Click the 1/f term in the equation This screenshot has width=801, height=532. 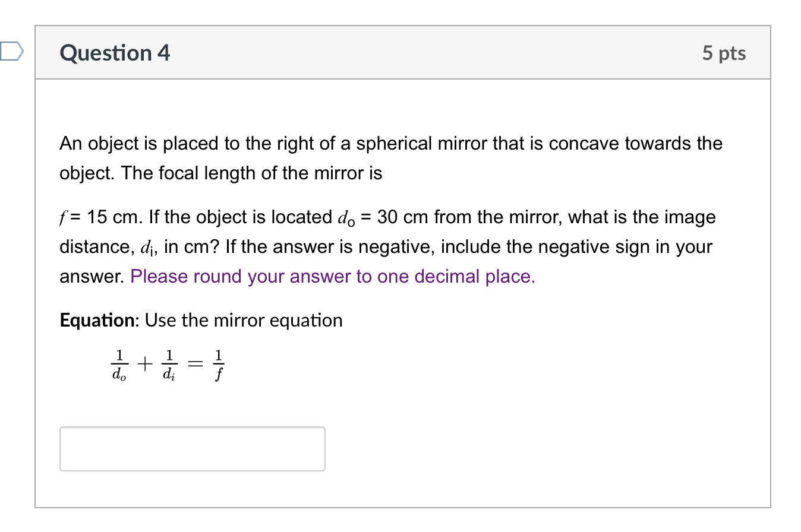(218, 363)
